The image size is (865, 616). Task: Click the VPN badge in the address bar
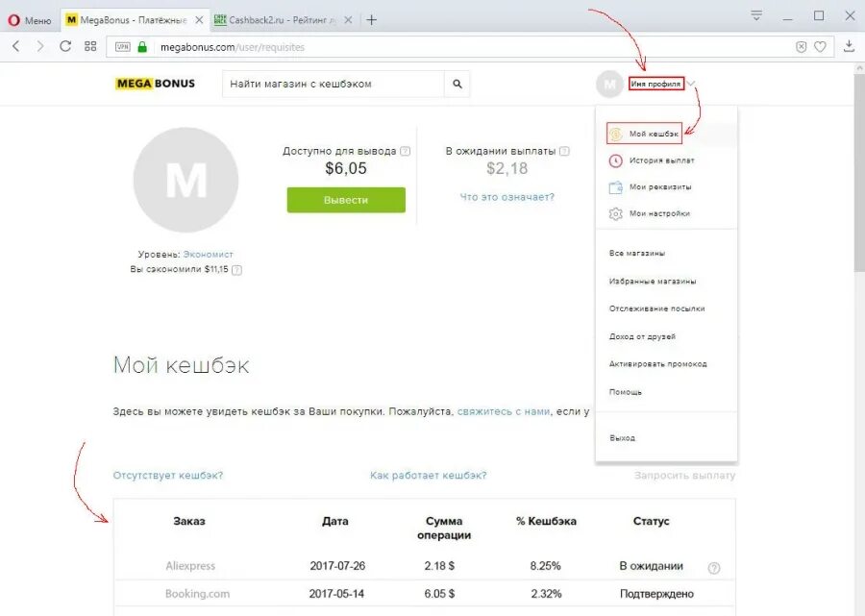(x=123, y=45)
